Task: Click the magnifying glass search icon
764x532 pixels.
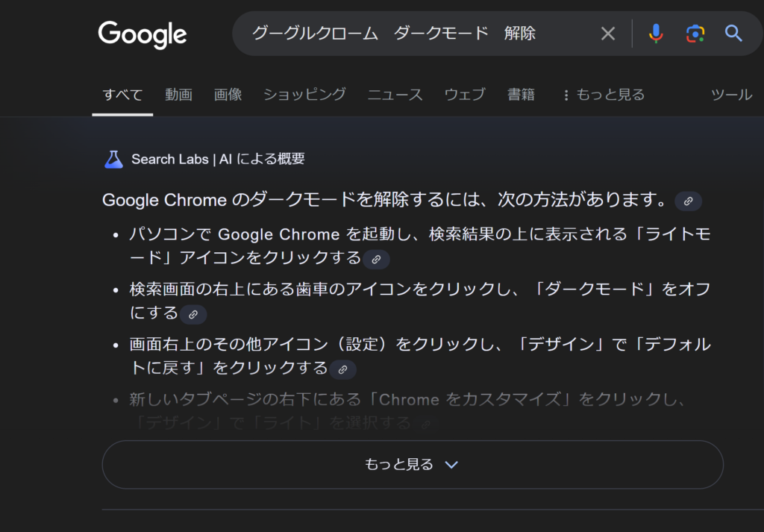Action: (x=733, y=34)
